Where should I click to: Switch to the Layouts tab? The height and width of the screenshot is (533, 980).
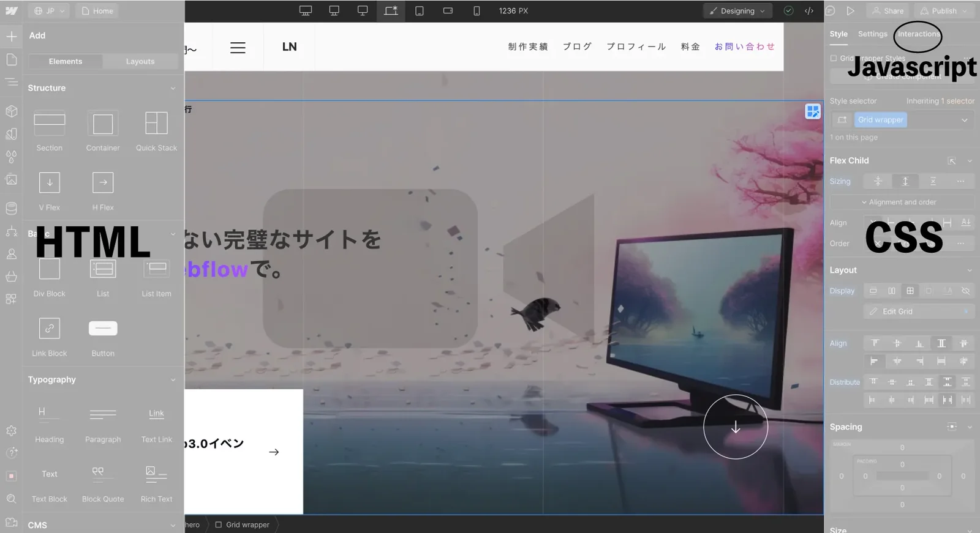click(140, 61)
